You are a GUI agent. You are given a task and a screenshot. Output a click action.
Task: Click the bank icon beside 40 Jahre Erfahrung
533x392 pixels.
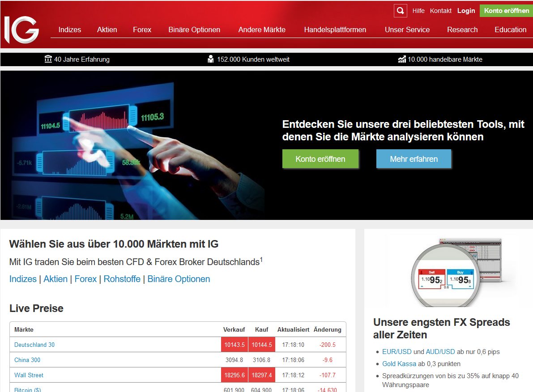48,59
